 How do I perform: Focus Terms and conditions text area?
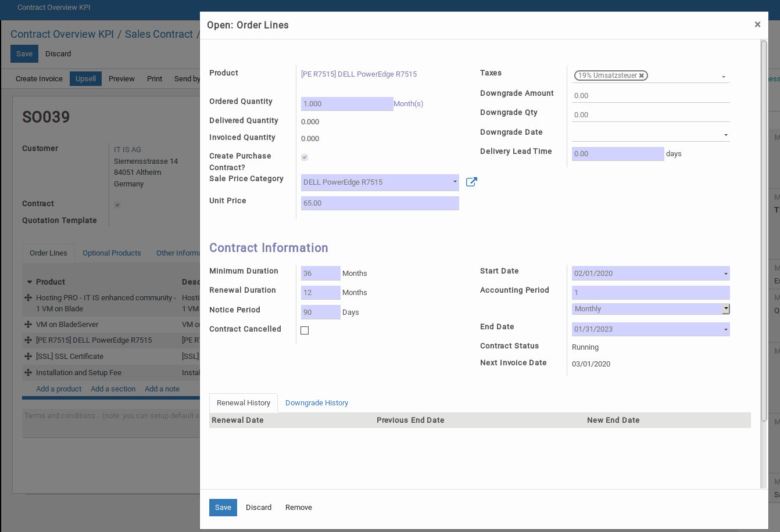(x=111, y=423)
